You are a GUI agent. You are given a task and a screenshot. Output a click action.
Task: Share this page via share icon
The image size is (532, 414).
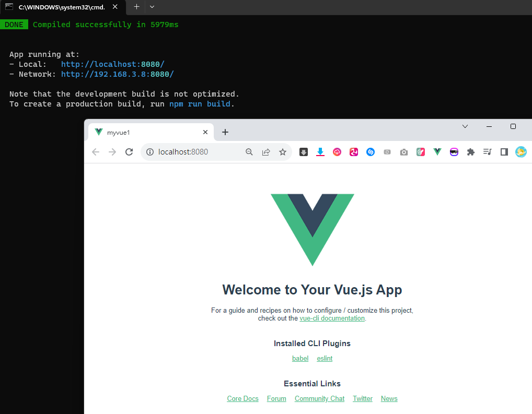point(266,152)
